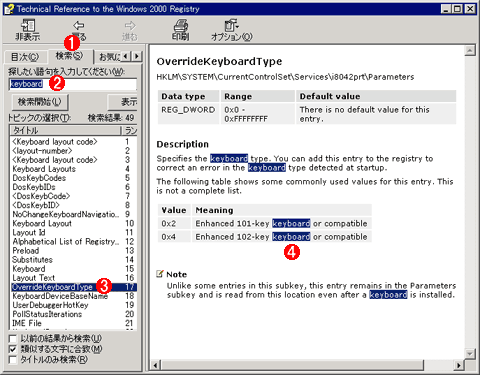Maximize the Technical Reference window
Image resolution: width=480 pixels, height=375 pixels.
[x=457, y=9]
